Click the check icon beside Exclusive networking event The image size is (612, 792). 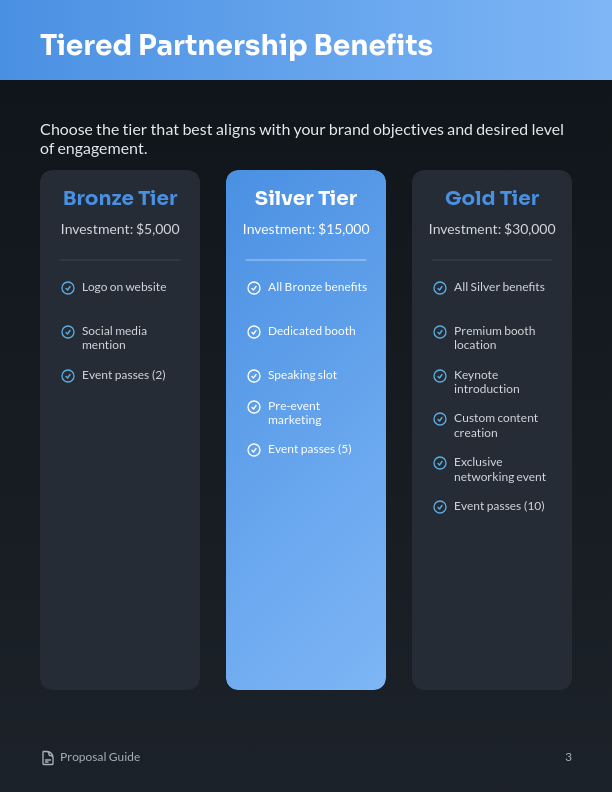click(440, 463)
